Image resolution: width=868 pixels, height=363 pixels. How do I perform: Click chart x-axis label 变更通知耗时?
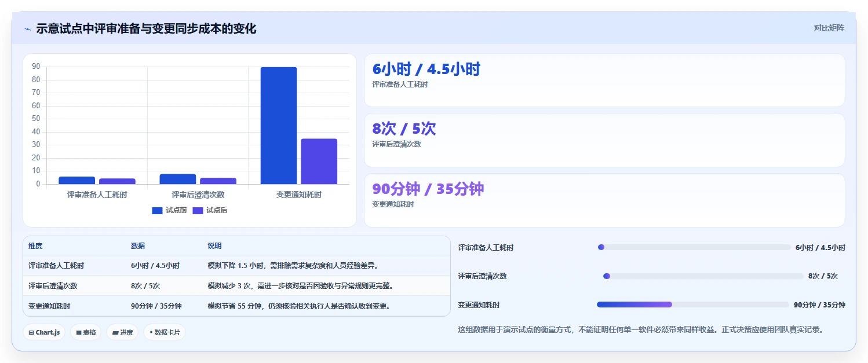coord(298,195)
